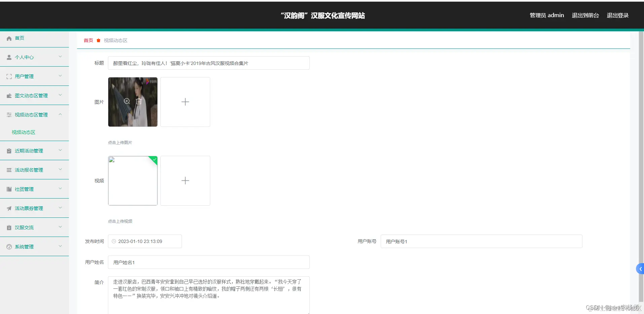Viewport: 644px width, 314px height.
Task: Click into the 用户账号 input field
Action: pyautogui.click(x=481, y=241)
